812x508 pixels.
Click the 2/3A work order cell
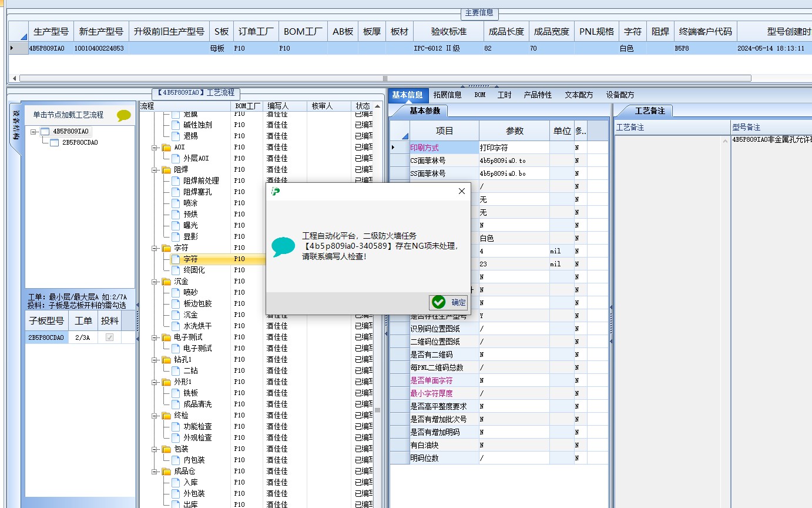pyautogui.click(x=83, y=337)
